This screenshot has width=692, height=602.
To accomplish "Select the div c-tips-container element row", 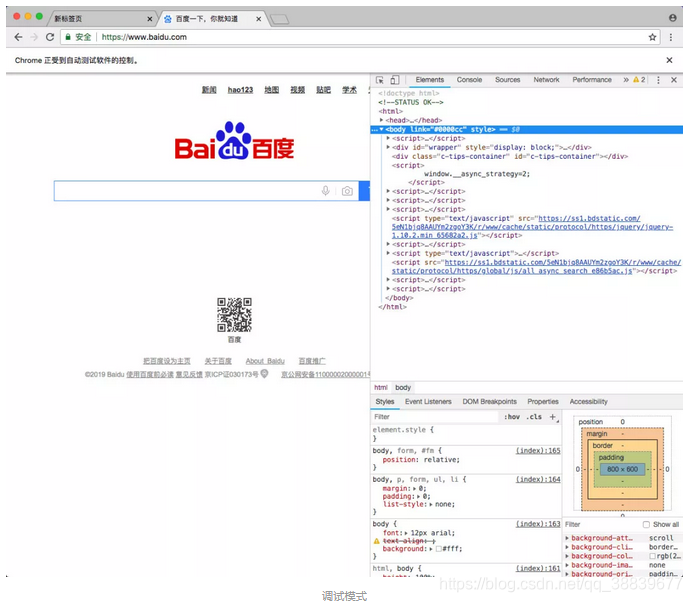I will (x=510, y=156).
